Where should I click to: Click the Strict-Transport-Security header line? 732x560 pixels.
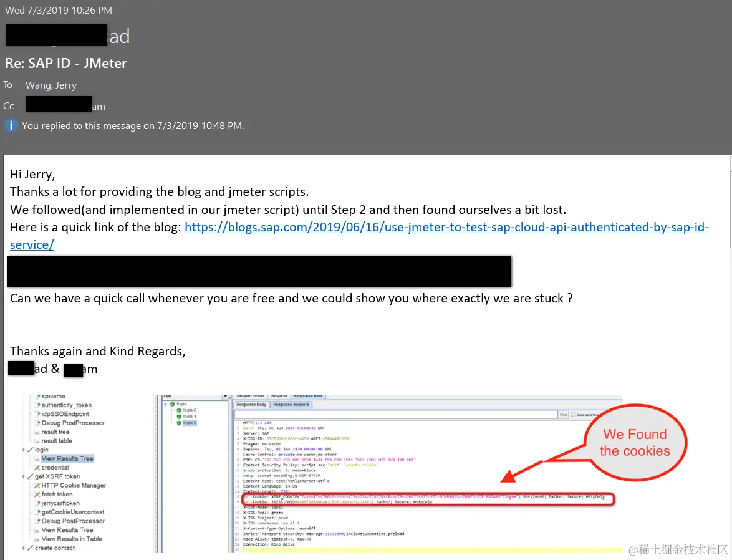coord(323,533)
